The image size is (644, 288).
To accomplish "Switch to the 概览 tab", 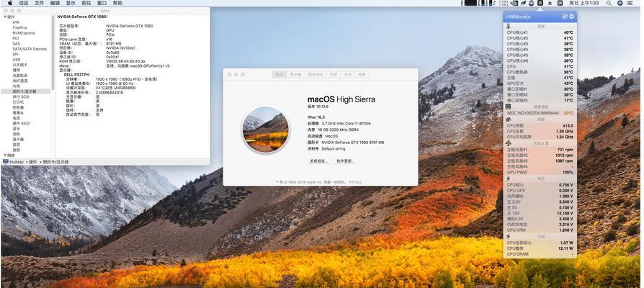I will point(279,75).
